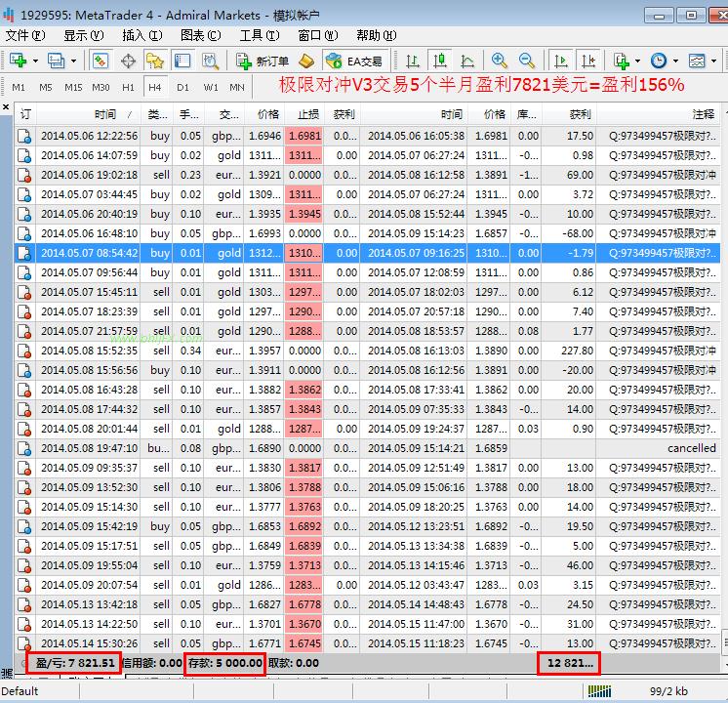Toggle the Data Window crosshair icon

tap(128, 61)
